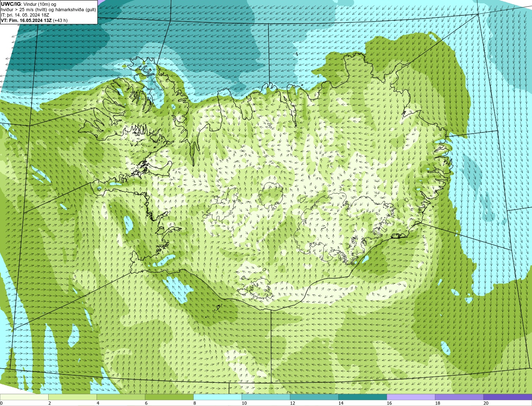Click the "VT: Fim. 16.05.2024 13Z (+43 h)" line
532x406 pixels.
(34, 20)
